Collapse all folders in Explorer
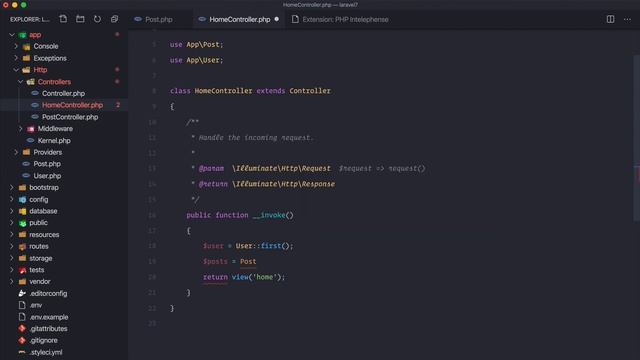This screenshot has height=360, width=640. click(114, 19)
